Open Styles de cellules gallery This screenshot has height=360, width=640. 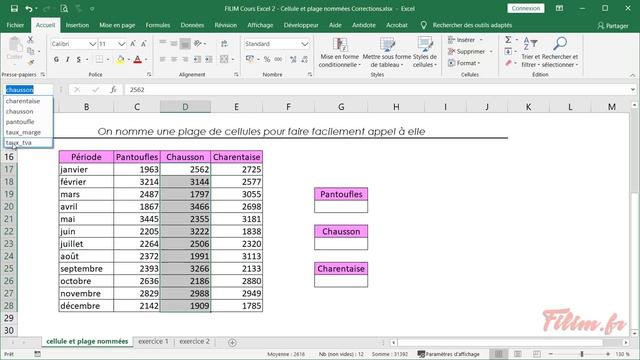click(424, 52)
